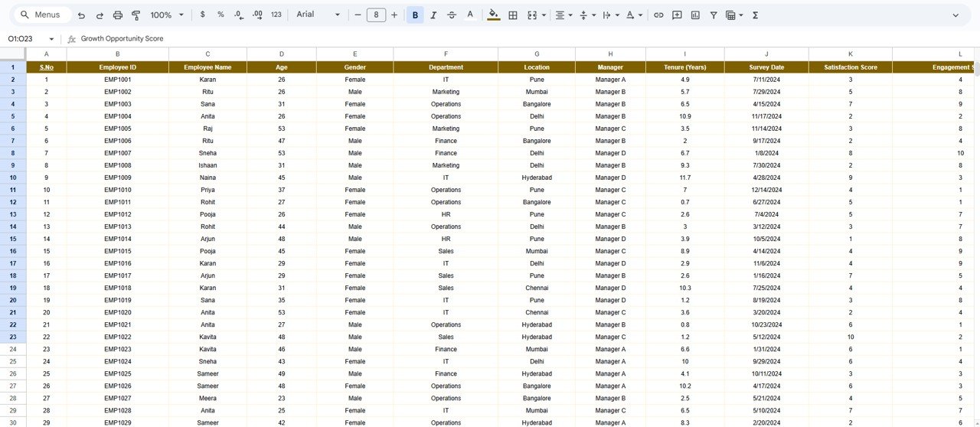Image resolution: width=980 pixels, height=427 pixels.
Task: Increase font size with plus button
Action: (x=394, y=15)
